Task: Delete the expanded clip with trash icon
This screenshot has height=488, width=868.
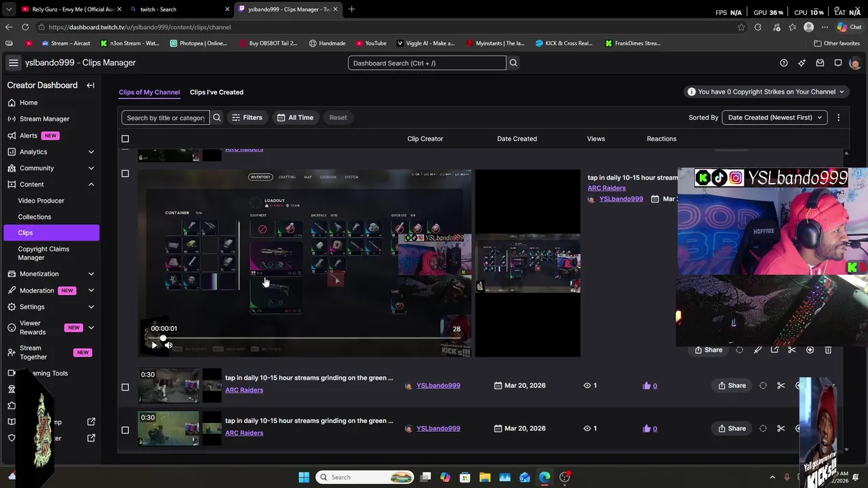Action: (x=828, y=350)
